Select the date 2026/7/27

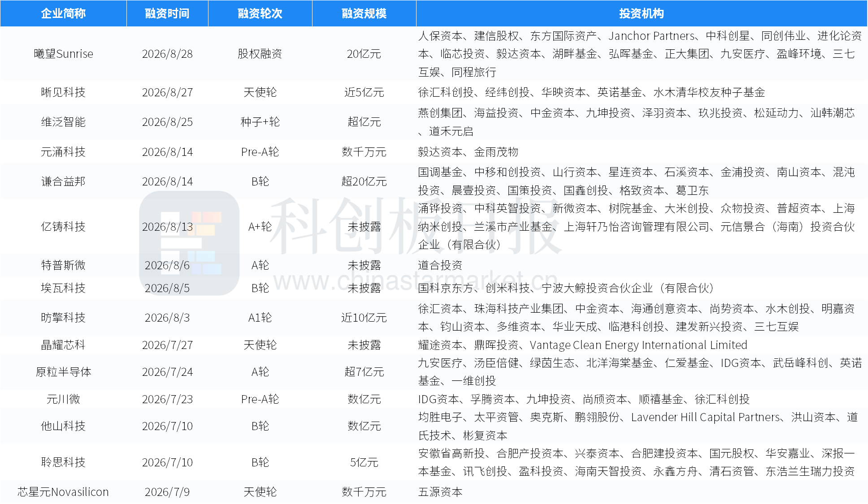167,345
